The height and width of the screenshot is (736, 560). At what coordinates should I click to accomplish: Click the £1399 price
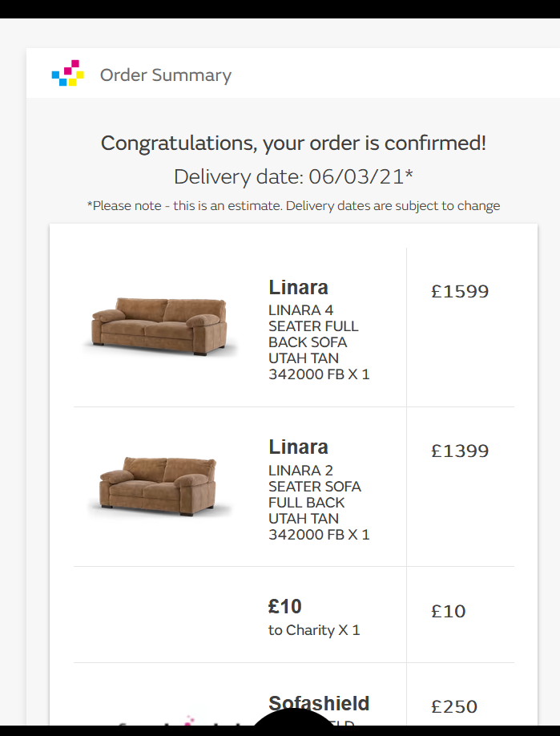[x=460, y=451]
